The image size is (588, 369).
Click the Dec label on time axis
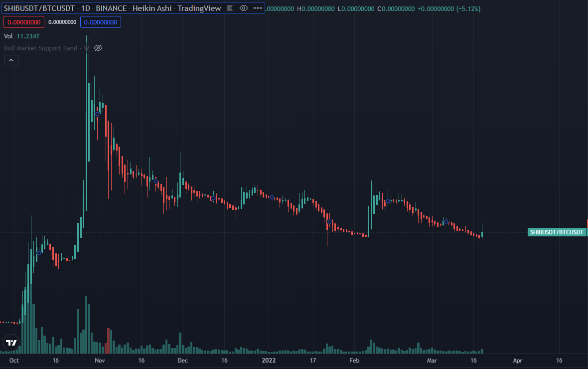point(182,361)
